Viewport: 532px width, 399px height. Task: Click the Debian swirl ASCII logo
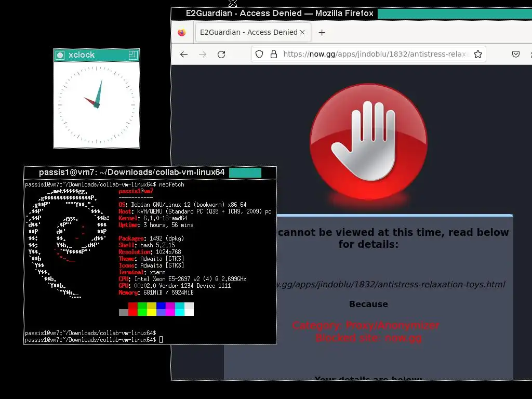pyautogui.click(x=68, y=244)
